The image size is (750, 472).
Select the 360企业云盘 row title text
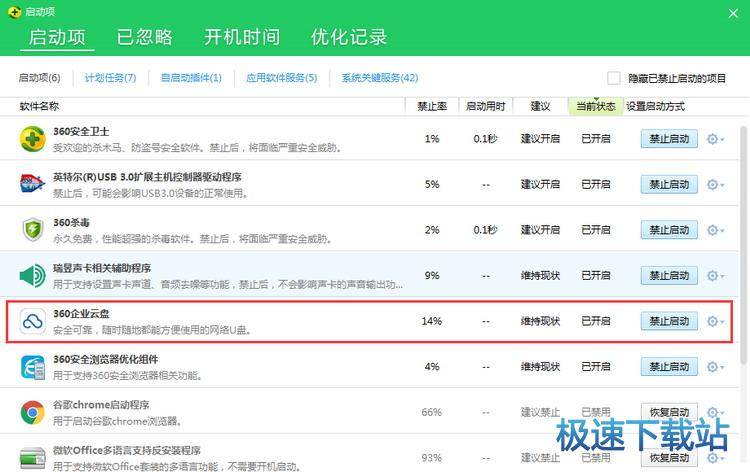click(81, 314)
